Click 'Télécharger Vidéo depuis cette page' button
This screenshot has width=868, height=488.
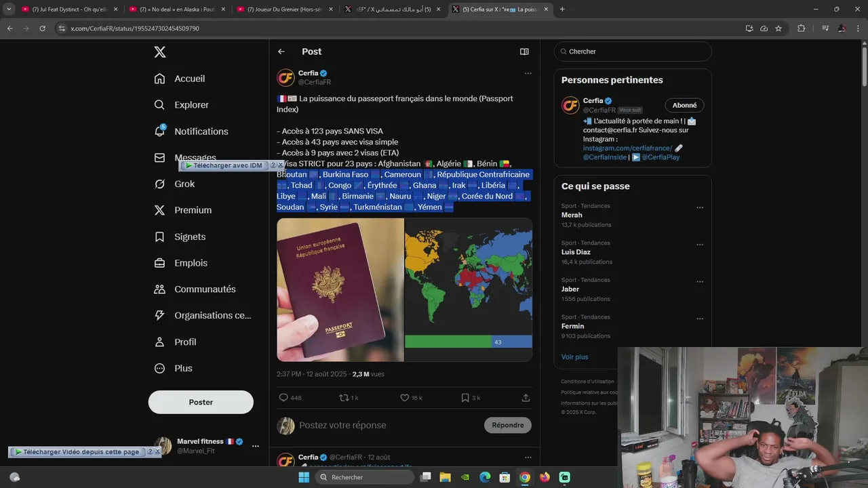tap(77, 452)
